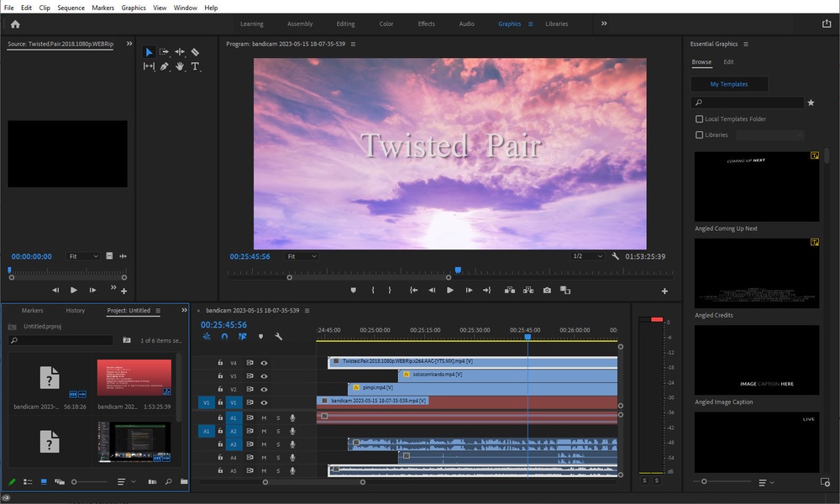Click the Extract button in Program monitor
This screenshot has width=840, height=504.
point(528,291)
